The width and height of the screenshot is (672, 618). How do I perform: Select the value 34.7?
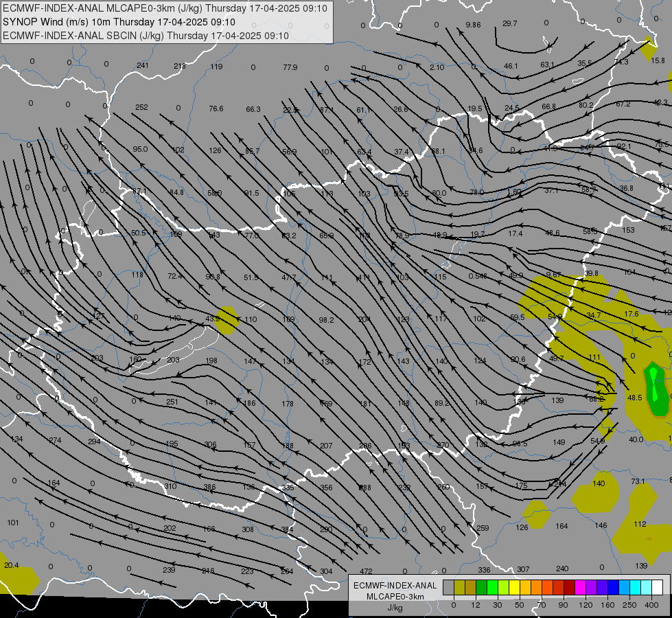click(x=593, y=315)
